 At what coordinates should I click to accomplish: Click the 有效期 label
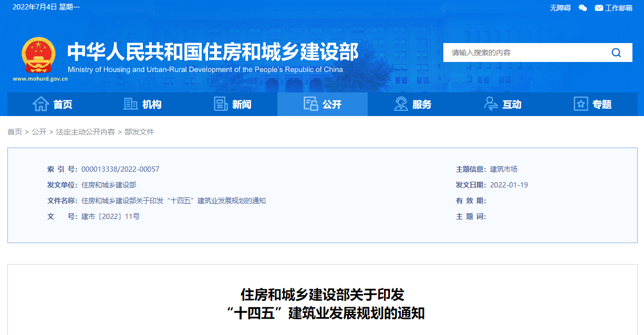(x=471, y=201)
